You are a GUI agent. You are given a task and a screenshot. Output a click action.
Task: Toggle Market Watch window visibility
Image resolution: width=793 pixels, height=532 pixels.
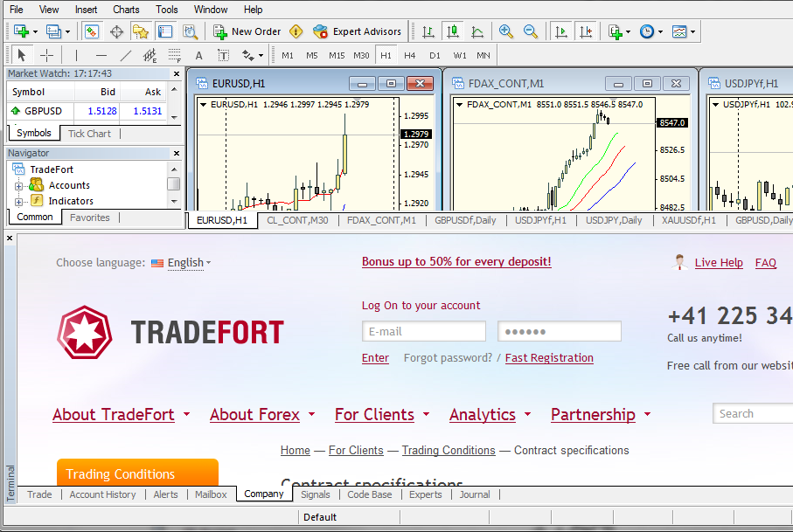(x=92, y=31)
